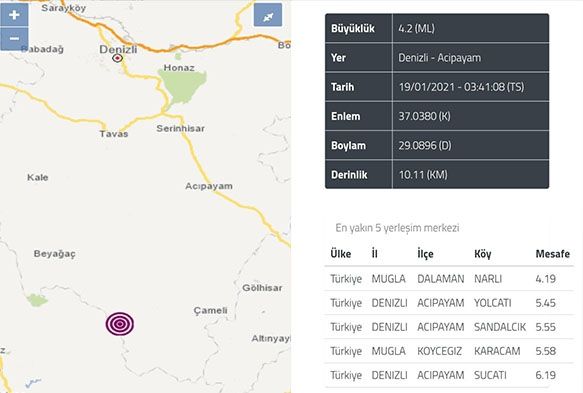Select the KARACAM village row
The image size is (583, 393).
point(449,351)
